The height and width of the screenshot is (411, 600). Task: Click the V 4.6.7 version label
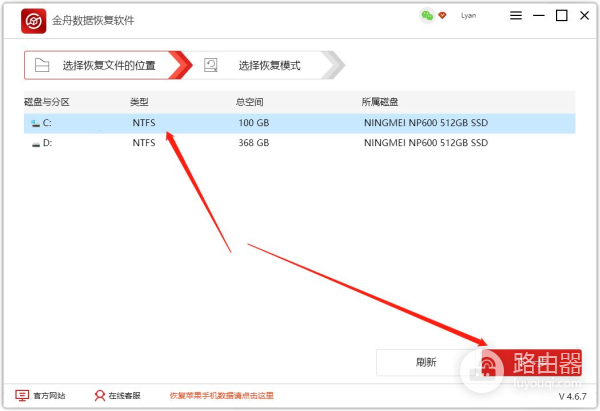coord(572,396)
